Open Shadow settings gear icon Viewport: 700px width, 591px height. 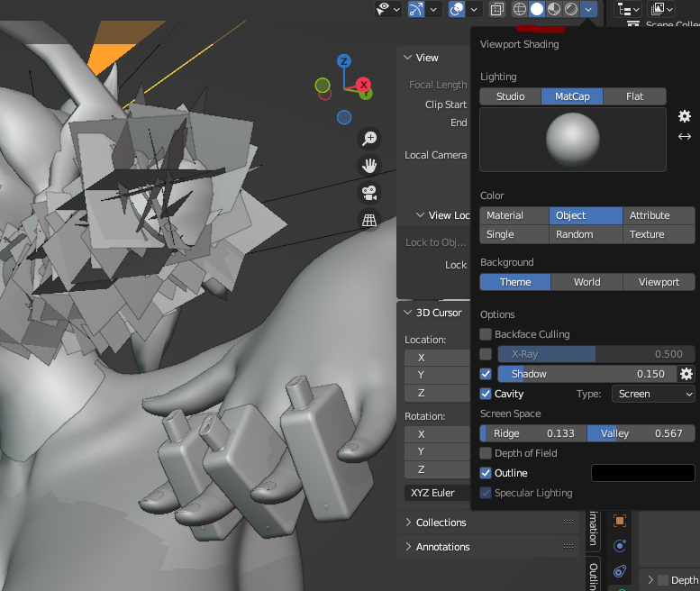click(x=686, y=374)
